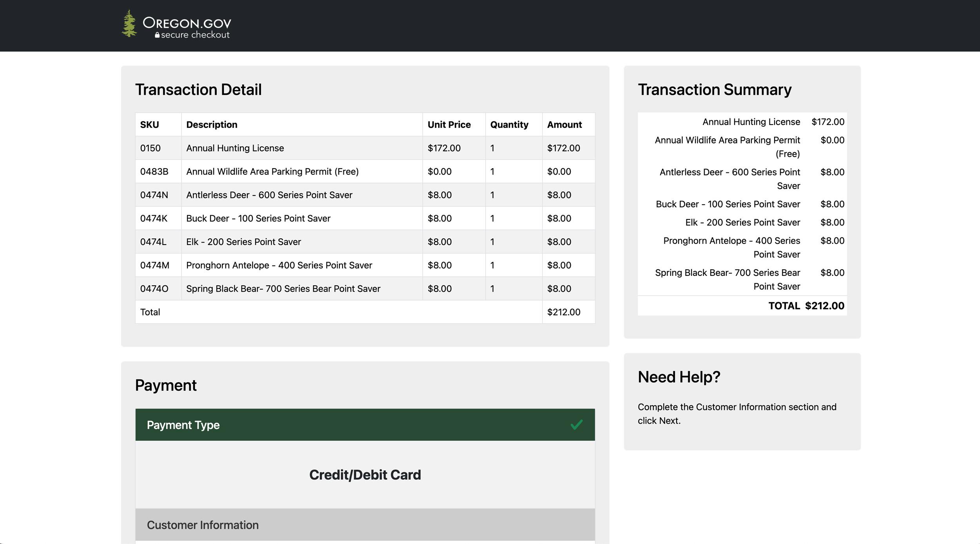Image resolution: width=980 pixels, height=544 pixels.
Task: Click the Description column header
Action: [212, 125]
